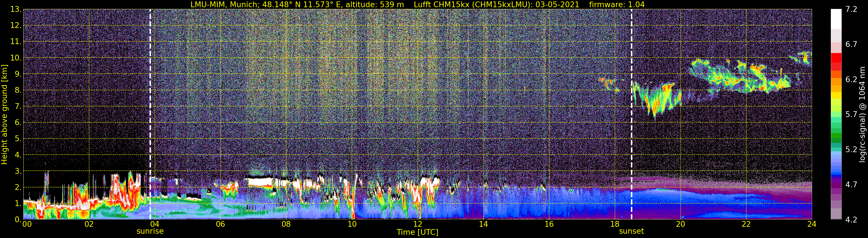The image size is (868, 238).
Task: Click time tick label "24"
Action: (812, 224)
